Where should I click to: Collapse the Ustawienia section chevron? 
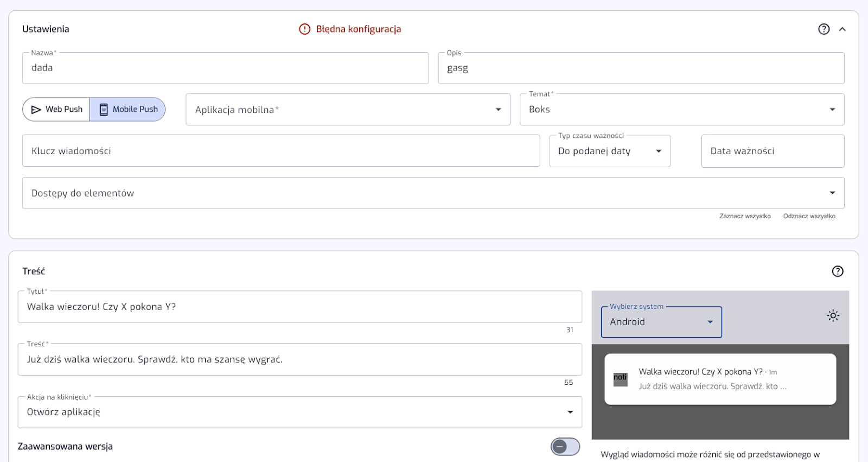coord(842,29)
